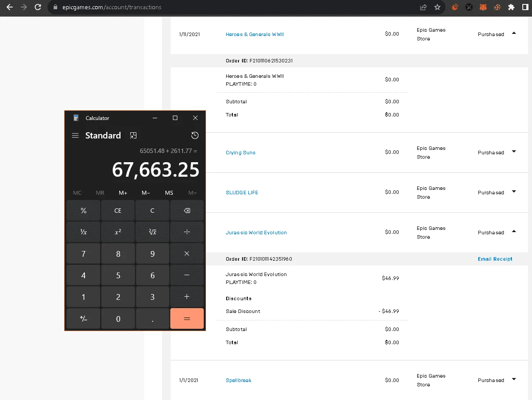This screenshot has height=400, width=532.
Task: Click the 1/11/2021 transaction date
Action: click(x=190, y=34)
